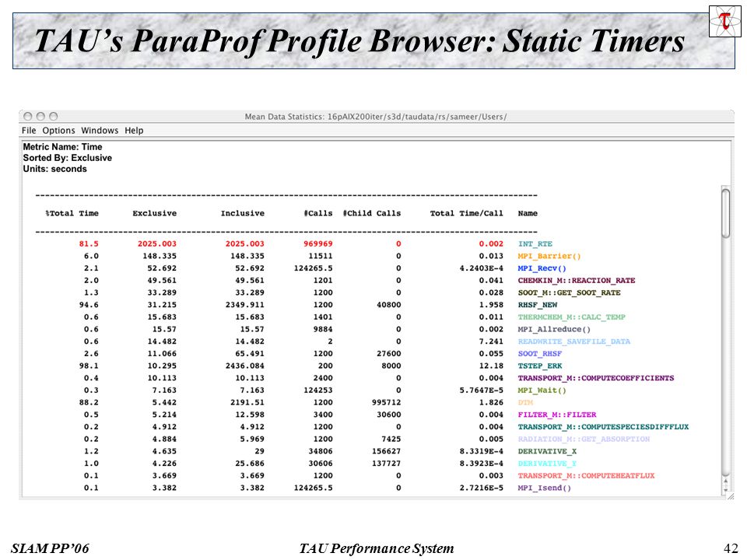747x560 pixels.
Task: Open the File menu
Action: click(29, 131)
